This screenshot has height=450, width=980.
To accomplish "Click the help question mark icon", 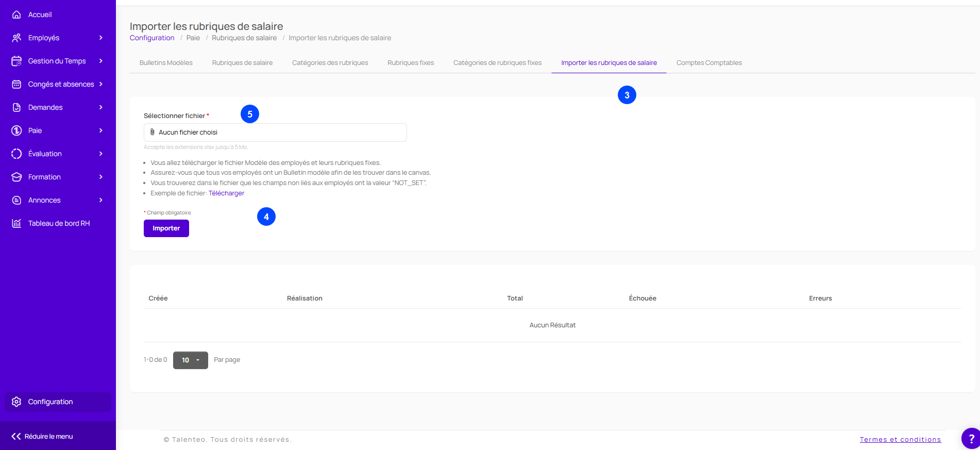I will pyautogui.click(x=971, y=439).
